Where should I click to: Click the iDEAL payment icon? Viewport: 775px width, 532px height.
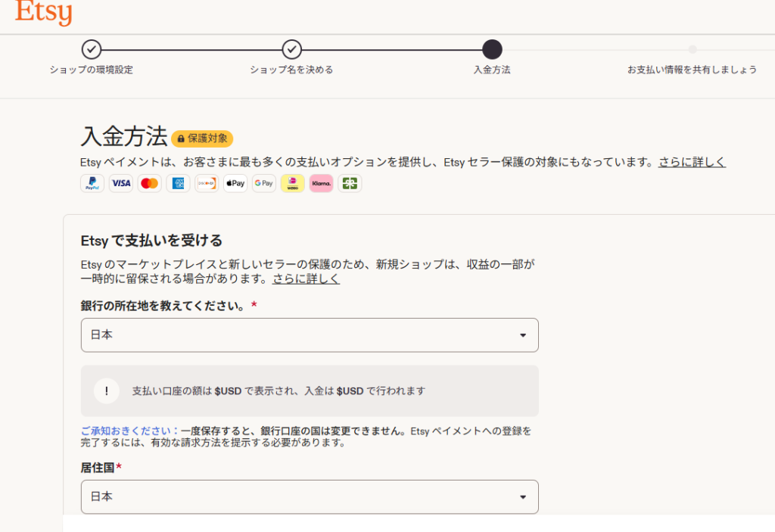tap(293, 183)
